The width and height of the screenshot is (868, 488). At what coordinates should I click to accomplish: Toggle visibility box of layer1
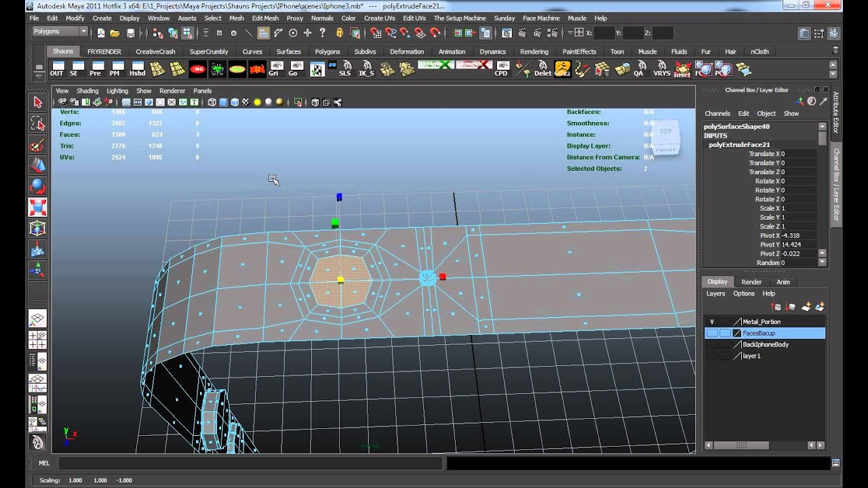[x=712, y=356]
